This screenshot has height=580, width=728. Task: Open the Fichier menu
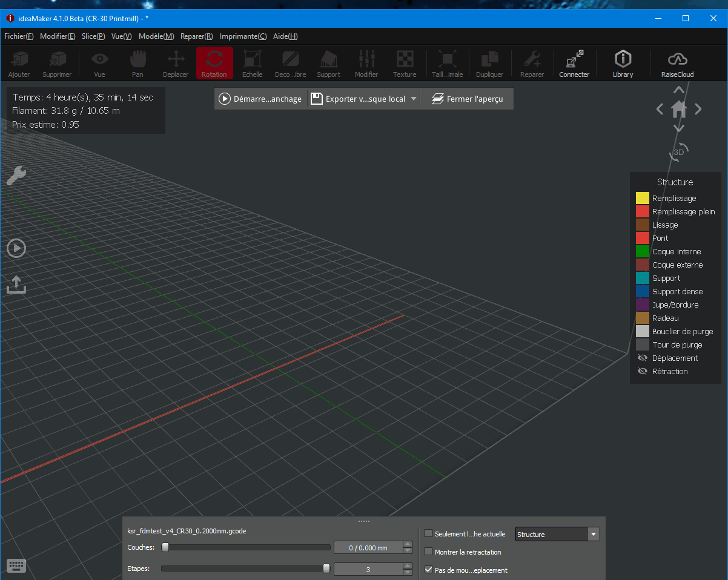[x=19, y=36]
